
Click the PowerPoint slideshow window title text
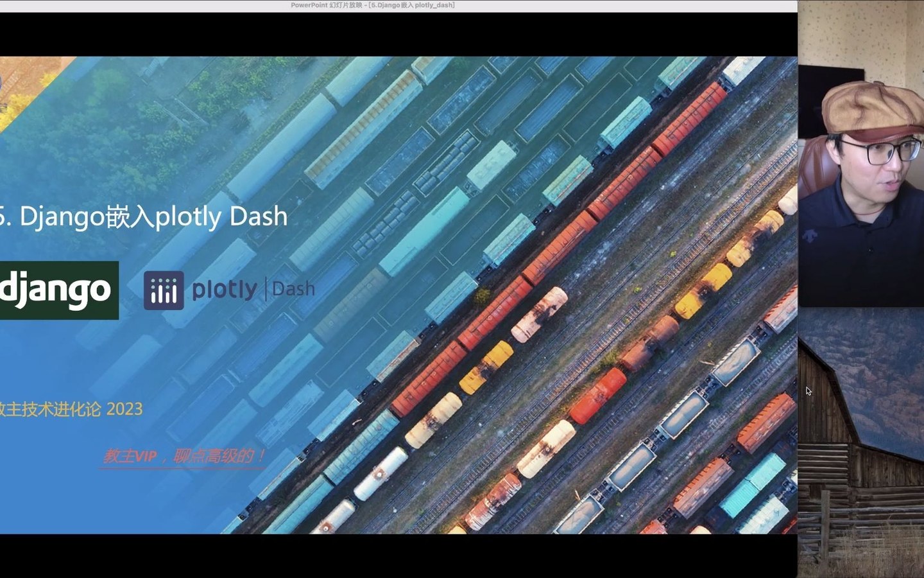[x=372, y=5]
